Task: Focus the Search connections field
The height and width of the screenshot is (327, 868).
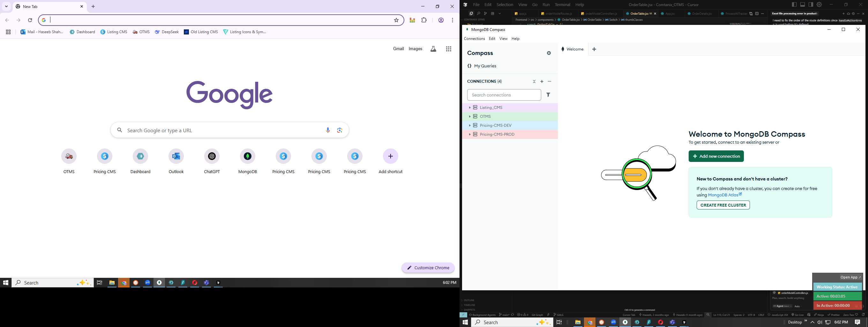Action: pos(504,95)
